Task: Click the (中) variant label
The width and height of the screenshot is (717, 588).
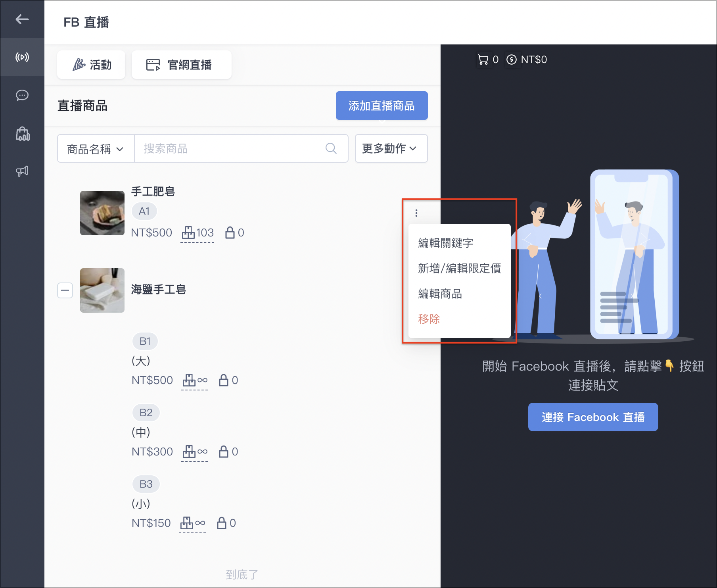Action: (x=141, y=432)
